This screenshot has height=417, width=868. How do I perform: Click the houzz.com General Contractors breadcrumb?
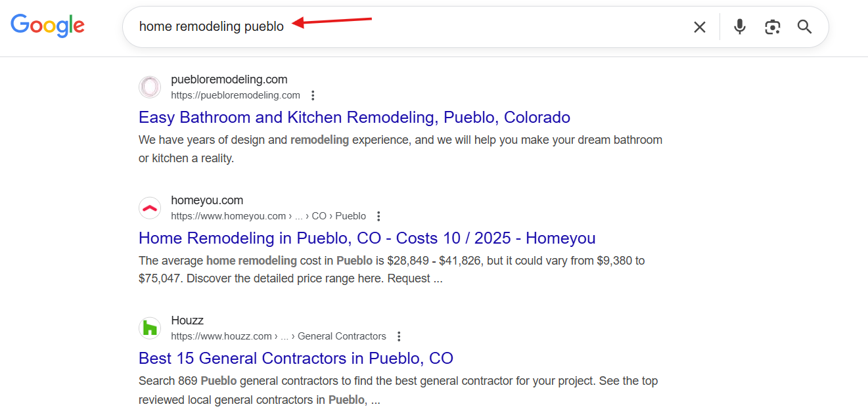click(278, 336)
